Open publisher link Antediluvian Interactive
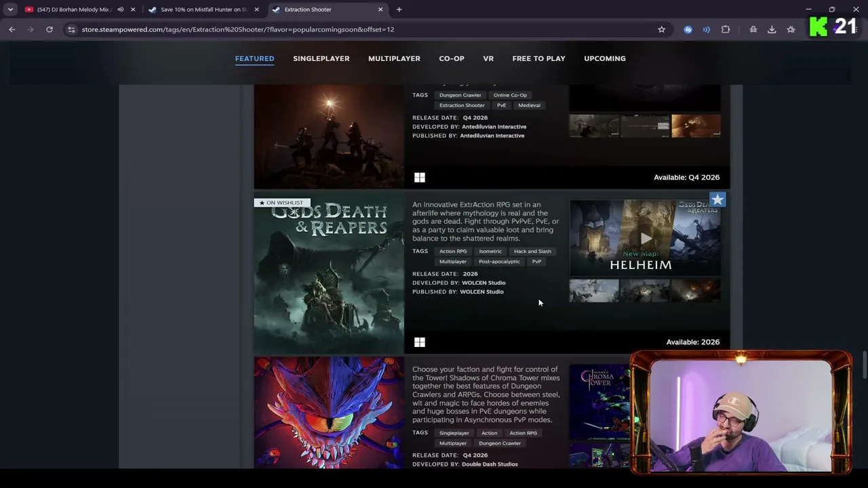This screenshot has width=868, height=488. tap(492, 136)
